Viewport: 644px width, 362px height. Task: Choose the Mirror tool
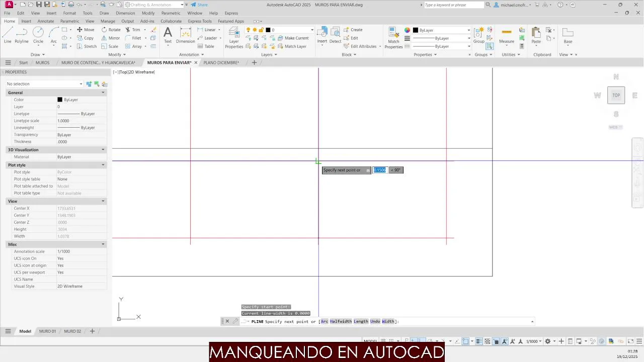111,38
